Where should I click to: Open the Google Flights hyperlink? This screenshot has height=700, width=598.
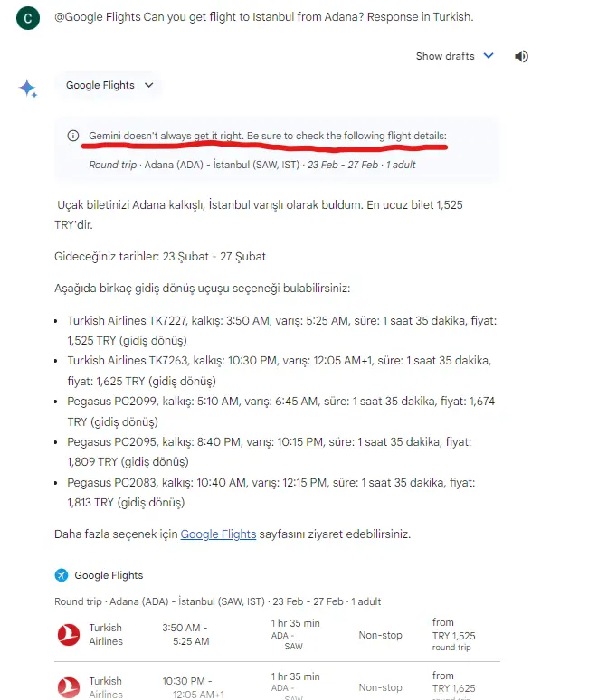tap(218, 534)
